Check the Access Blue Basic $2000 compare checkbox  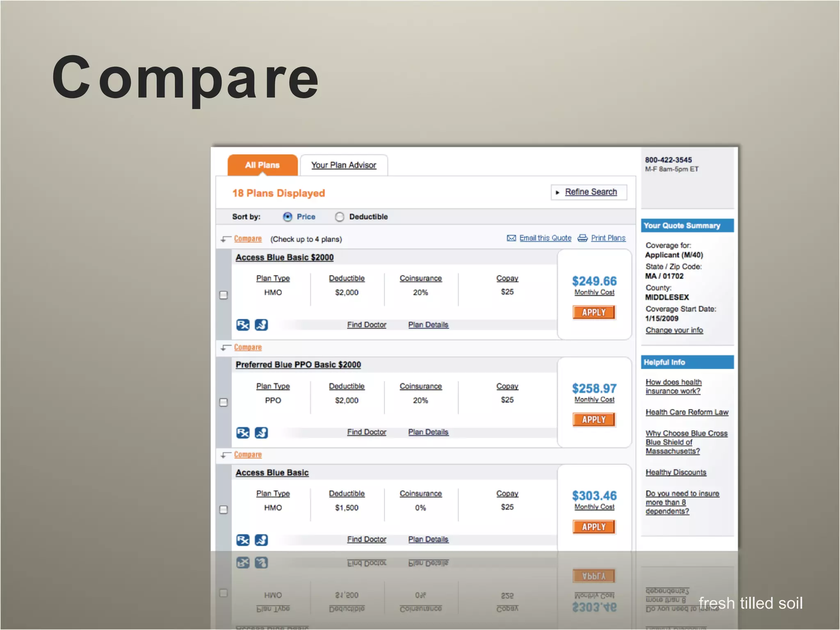pyautogui.click(x=224, y=295)
